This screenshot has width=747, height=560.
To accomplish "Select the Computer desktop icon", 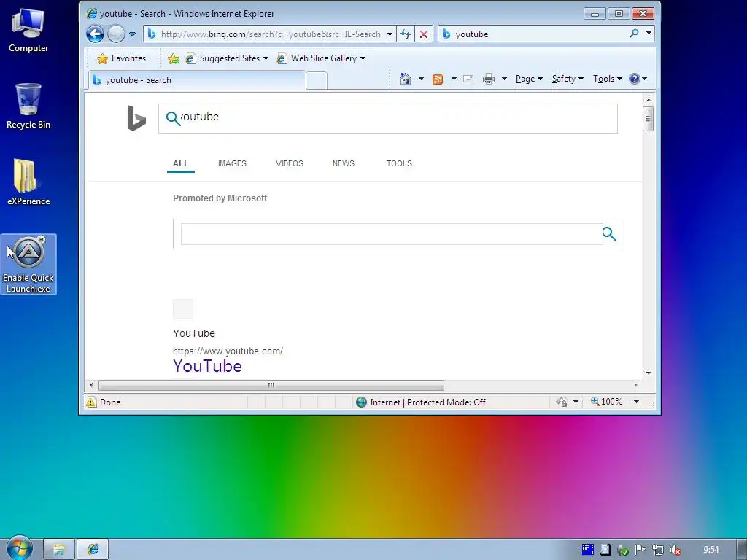I will tap(28, 30).
